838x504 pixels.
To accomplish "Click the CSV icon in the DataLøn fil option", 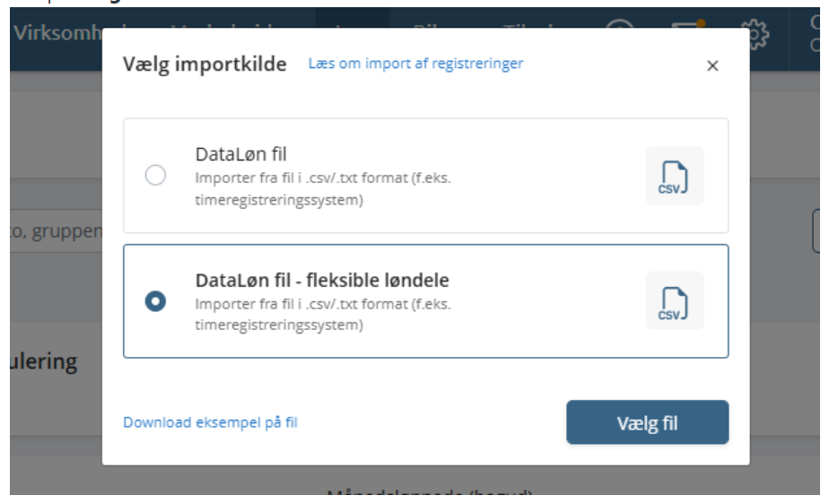I will (x=675, y=176).
